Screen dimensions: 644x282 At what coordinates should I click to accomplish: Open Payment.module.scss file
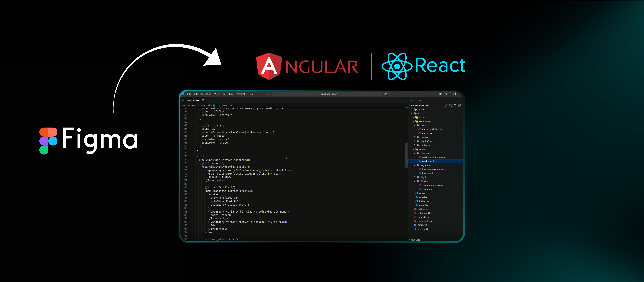pos(436,169)
